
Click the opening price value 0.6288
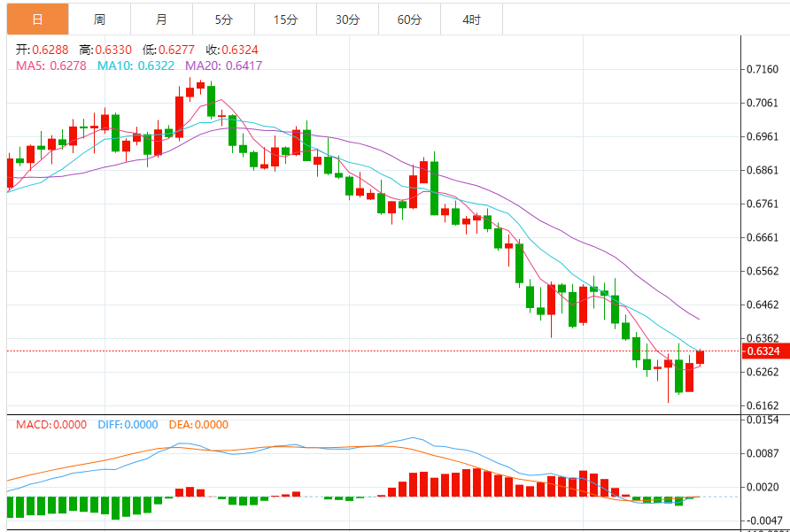(50, 50)
